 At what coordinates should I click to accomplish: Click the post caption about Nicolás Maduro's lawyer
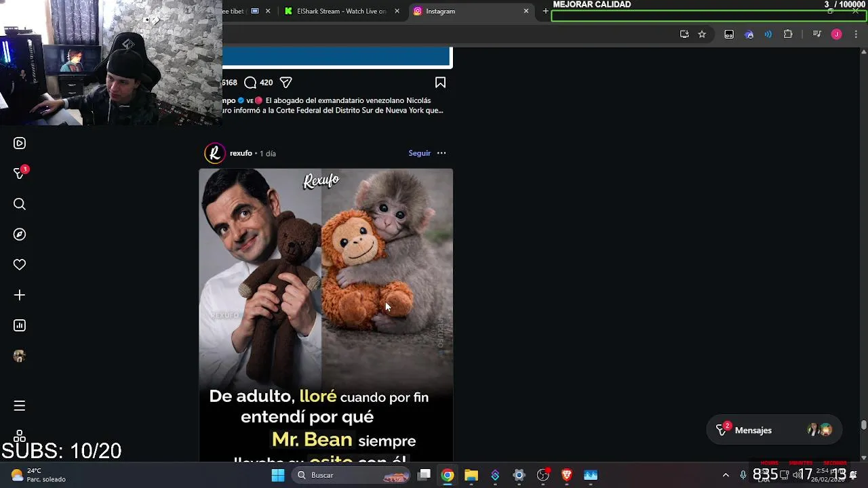pos(333,105)
